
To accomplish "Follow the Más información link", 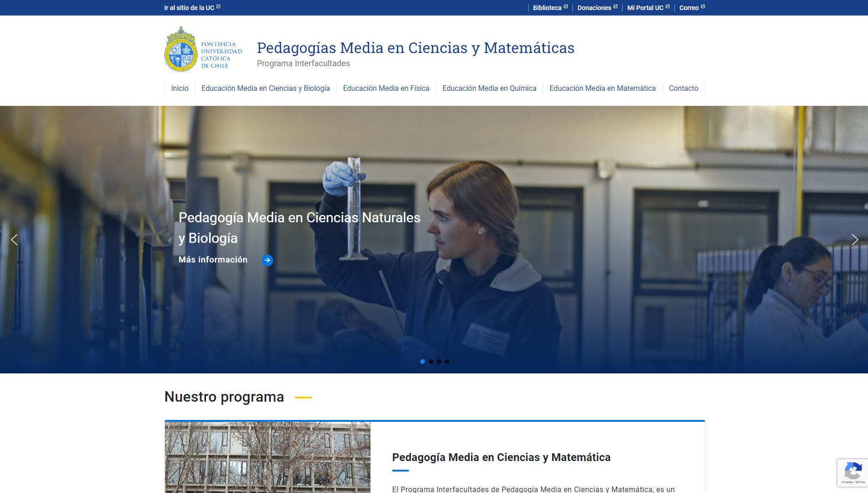I will [x=213, y=260].
